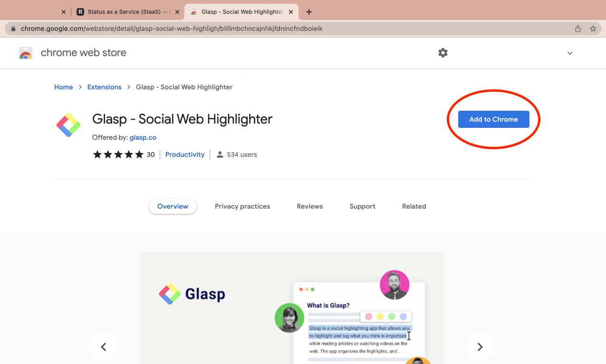The height and width of the screenshot is (364, 606).
Task: Open Extensions breadcrumb link
Action: point(105,87)
